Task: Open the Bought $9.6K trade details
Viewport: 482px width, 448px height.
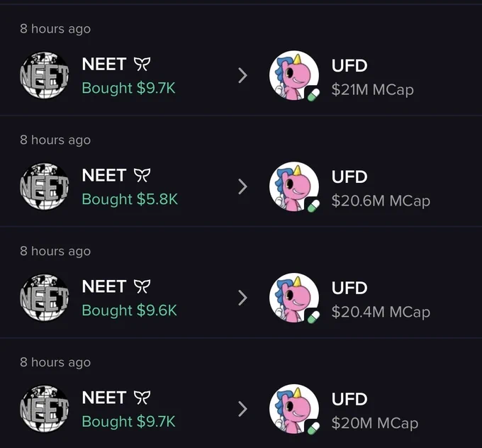Action: 130,310
